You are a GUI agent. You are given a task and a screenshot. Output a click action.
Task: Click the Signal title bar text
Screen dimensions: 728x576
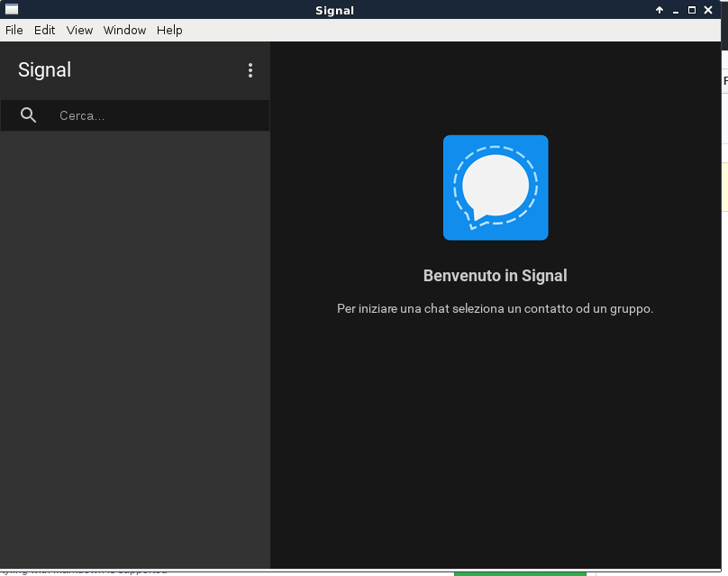tap(334, 10)
